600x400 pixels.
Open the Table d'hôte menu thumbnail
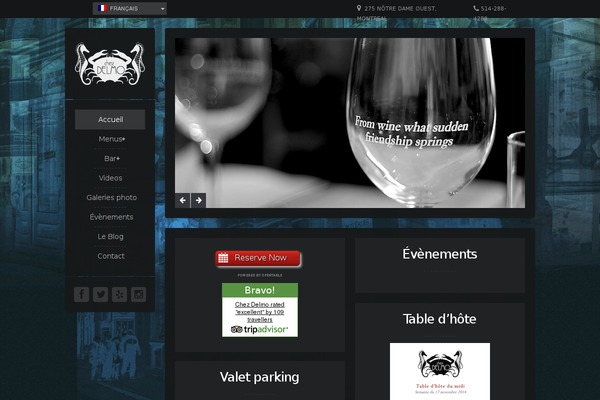pos(440,371)
